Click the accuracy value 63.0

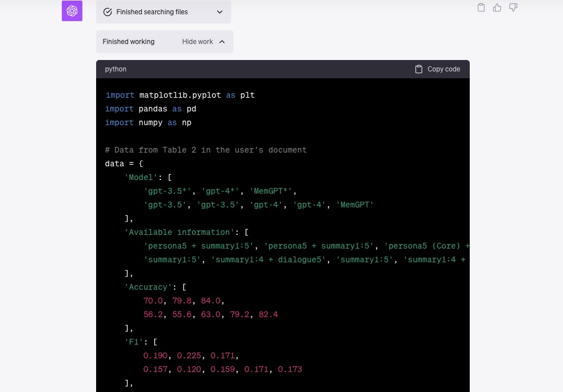click(211, 314)
